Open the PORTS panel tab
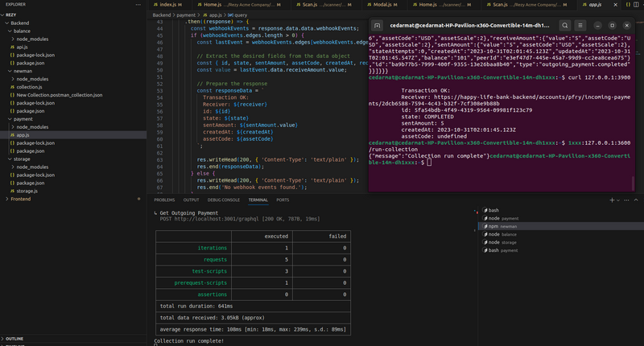644x346 pixels. [x=283, y=200]
